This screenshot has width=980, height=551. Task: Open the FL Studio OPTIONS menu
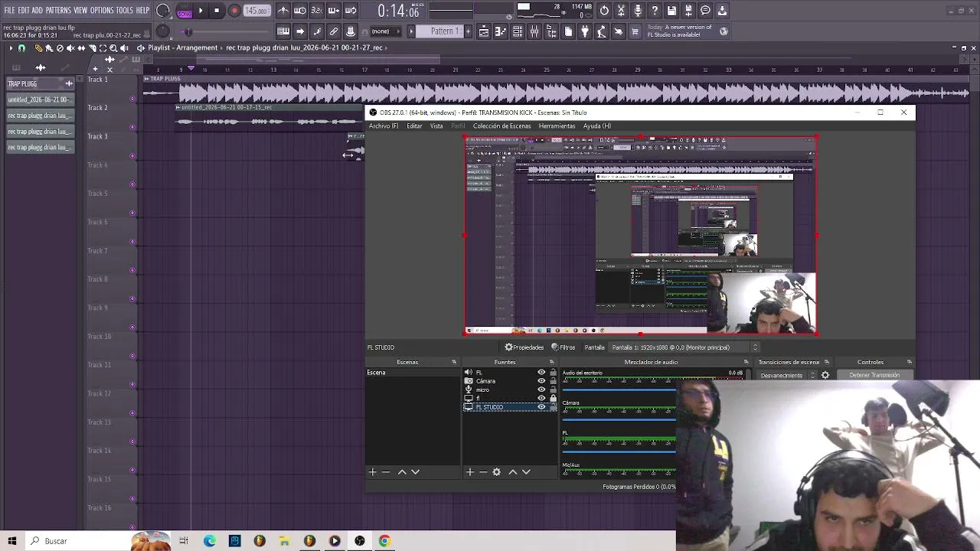(102, 11)
